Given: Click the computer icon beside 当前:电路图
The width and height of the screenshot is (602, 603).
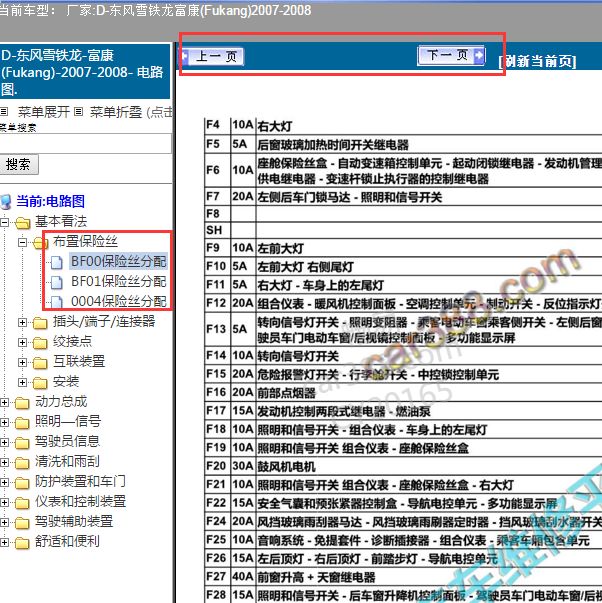Looking at the screenshot, I should pos(5,202).
